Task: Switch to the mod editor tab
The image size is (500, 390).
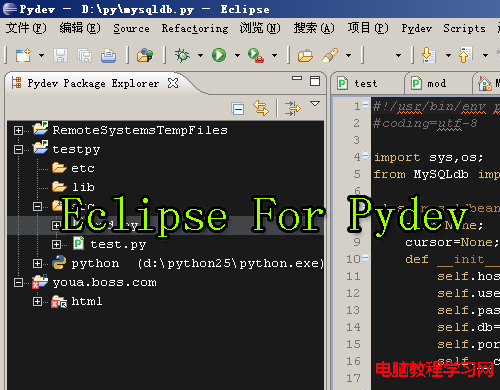Action: (437, 83)
